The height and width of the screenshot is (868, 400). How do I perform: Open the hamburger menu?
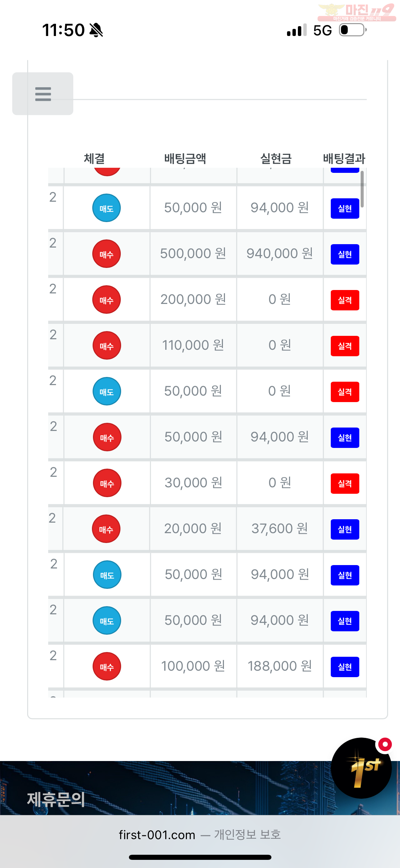(43, 94)
